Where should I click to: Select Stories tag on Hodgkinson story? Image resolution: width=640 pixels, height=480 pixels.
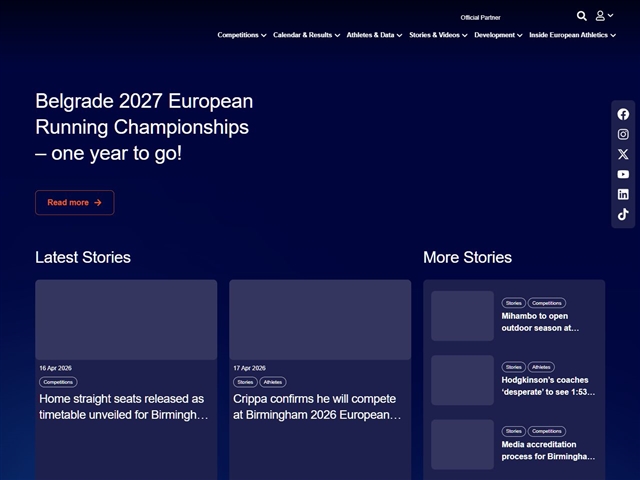pos(513,367)
